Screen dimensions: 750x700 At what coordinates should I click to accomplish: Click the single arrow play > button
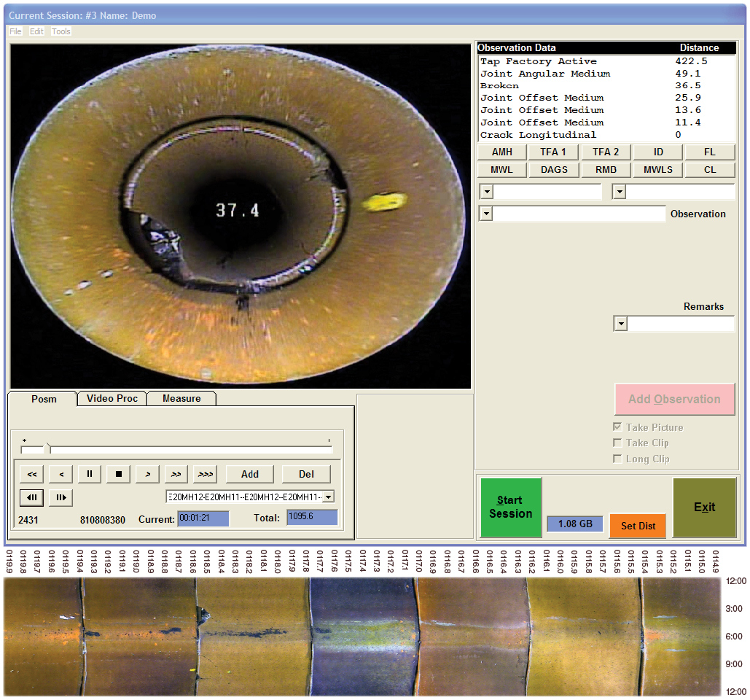(147, 474)
